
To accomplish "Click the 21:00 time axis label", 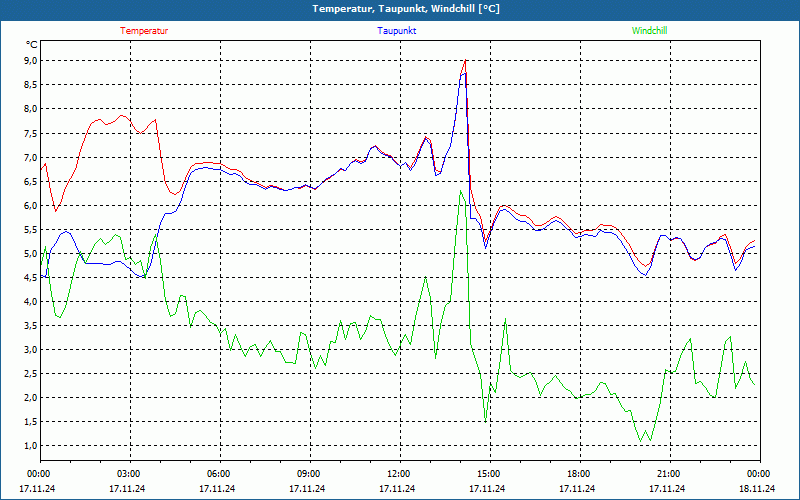I will (x=667, y=474).
